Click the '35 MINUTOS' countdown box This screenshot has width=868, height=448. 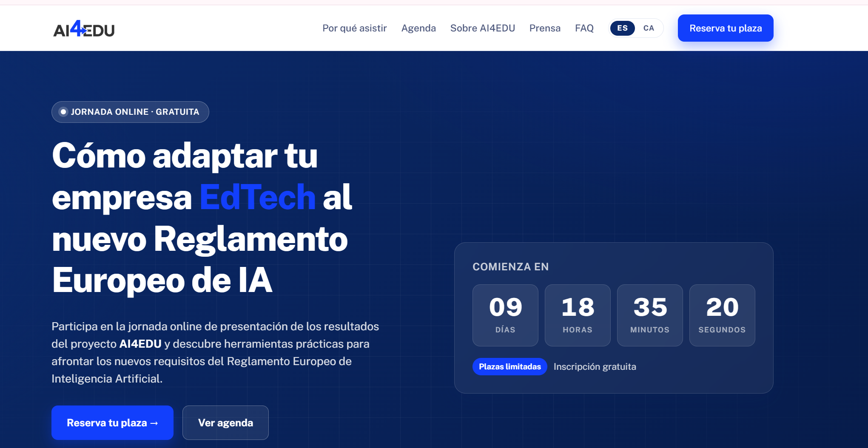pyautogui.click(x=650, y=315)
